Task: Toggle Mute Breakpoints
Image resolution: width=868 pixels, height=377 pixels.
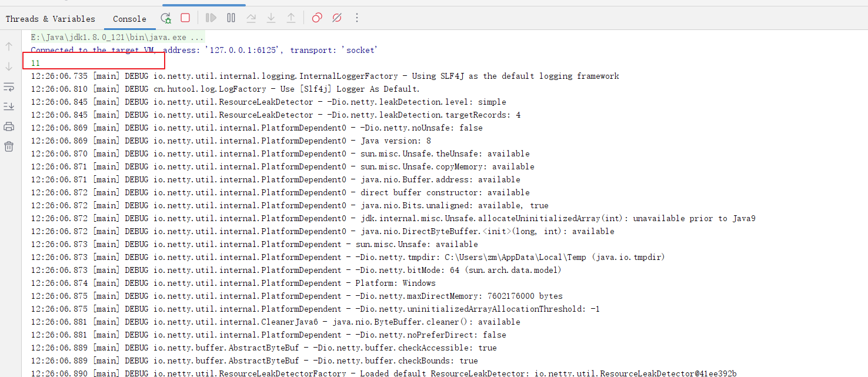Action: pos(337,18)
